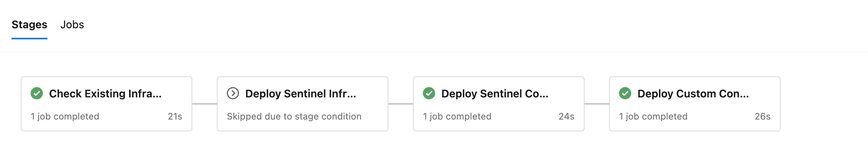This screenshot has height=165, width=868.
Task: Click skipped status icon on Deploy Sentinel Infr stage
Action: (233, 93)
